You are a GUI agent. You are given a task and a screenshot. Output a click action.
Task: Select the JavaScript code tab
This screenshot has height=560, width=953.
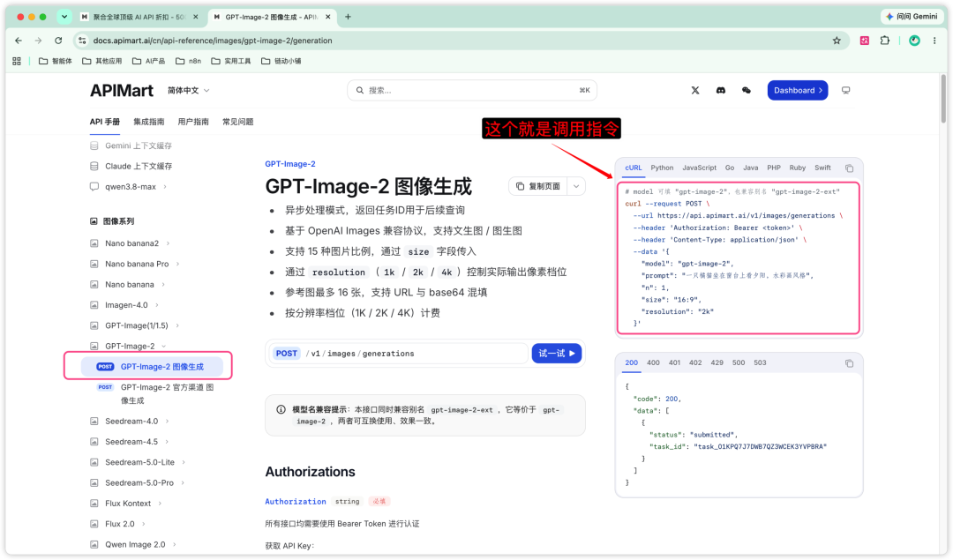[699, 168]
